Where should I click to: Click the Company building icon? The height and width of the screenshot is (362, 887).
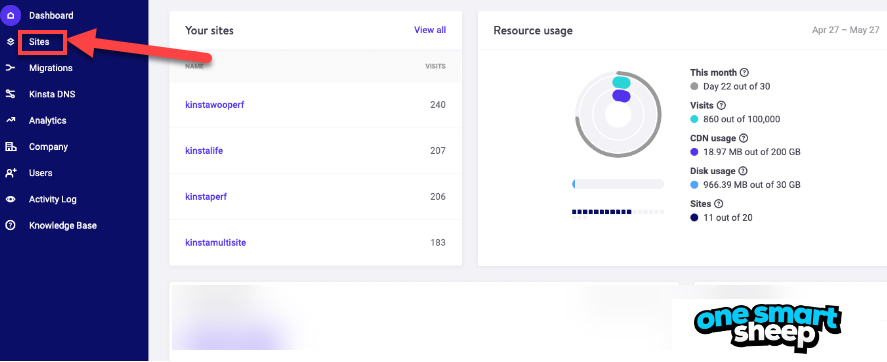click(x=10, y=146)
